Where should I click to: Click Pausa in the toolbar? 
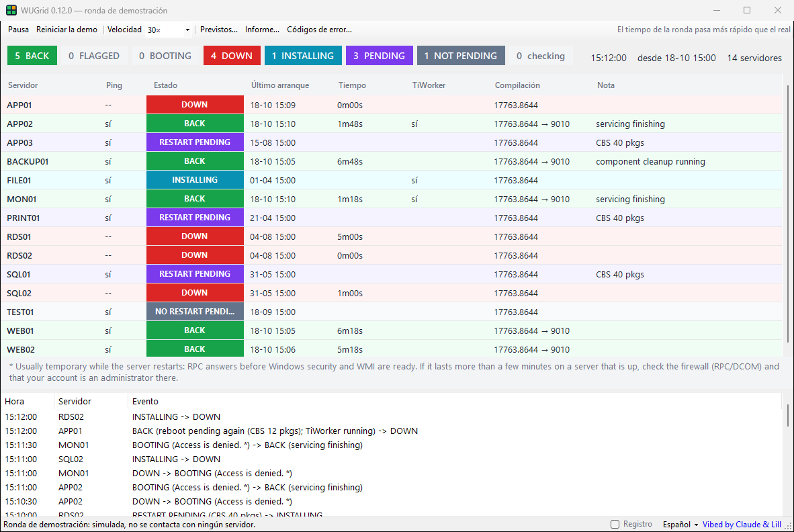[x=18, y=30]
